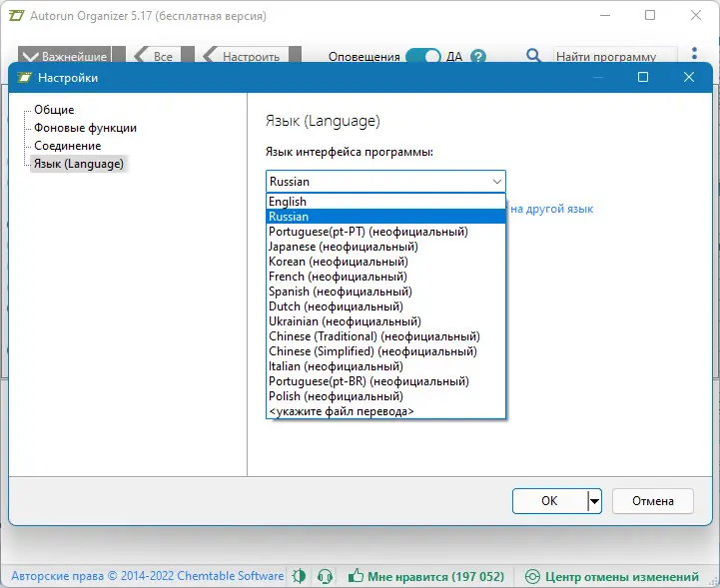Select '<укажите файл перевода>' entry
Image resolution: width=720 pixels, height=588 pixels.
385,411
